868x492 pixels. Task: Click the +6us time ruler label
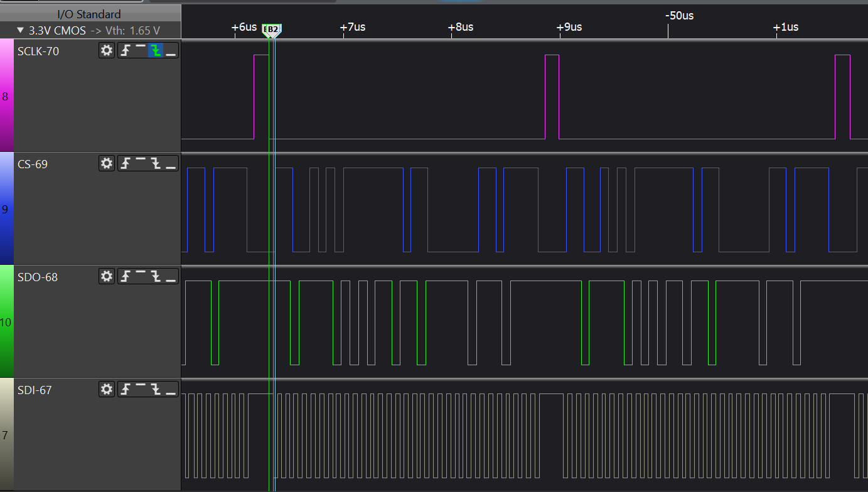coord(244,27)
